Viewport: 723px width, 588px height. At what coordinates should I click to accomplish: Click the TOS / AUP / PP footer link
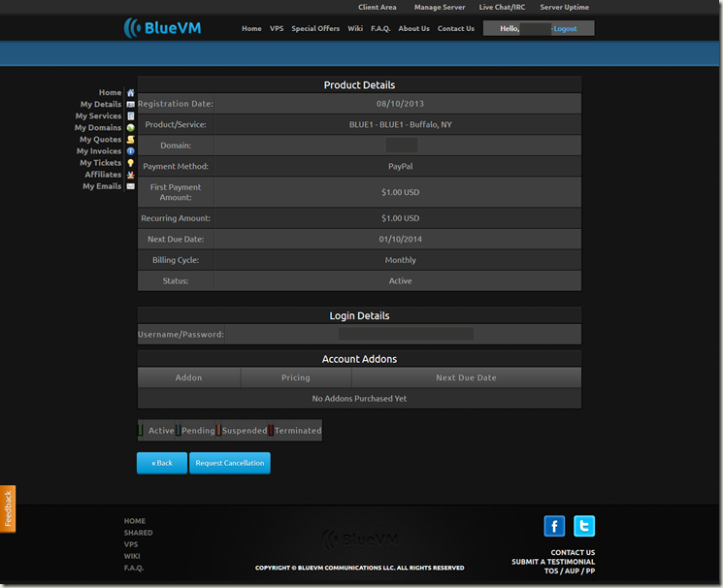570,571
